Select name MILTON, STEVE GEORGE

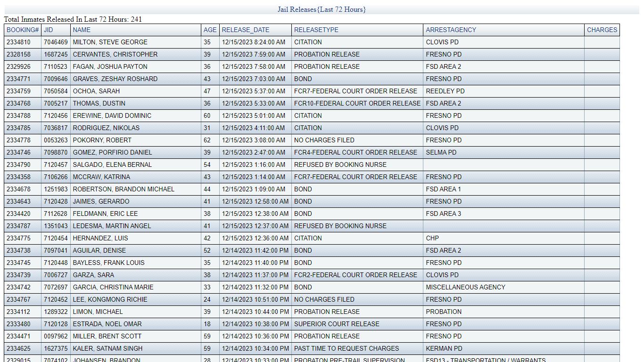coord(110,42)
